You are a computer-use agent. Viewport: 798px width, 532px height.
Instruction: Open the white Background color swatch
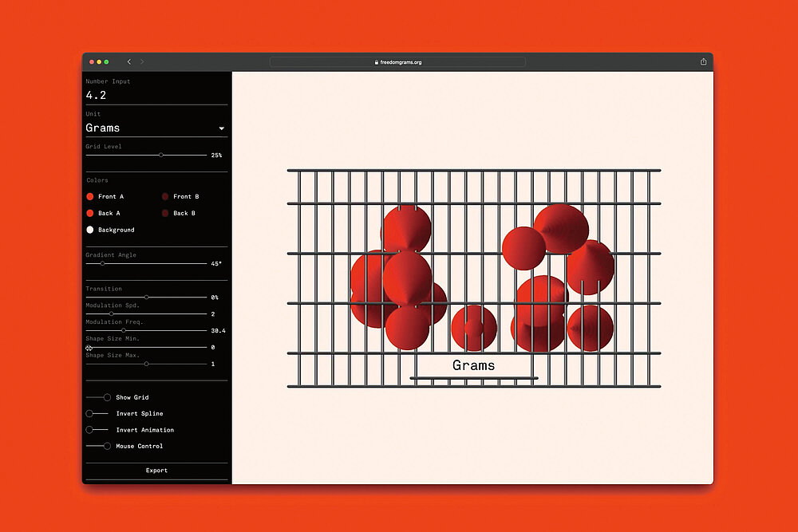point(90,230)
